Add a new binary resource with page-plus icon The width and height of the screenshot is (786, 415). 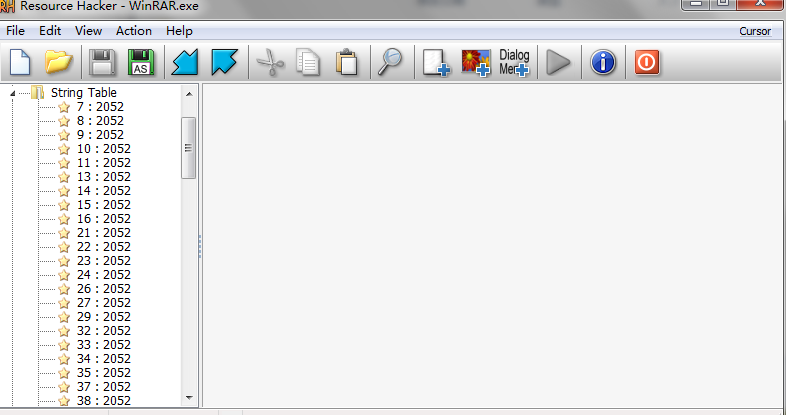pyautogui.click(x=436, y=63)
